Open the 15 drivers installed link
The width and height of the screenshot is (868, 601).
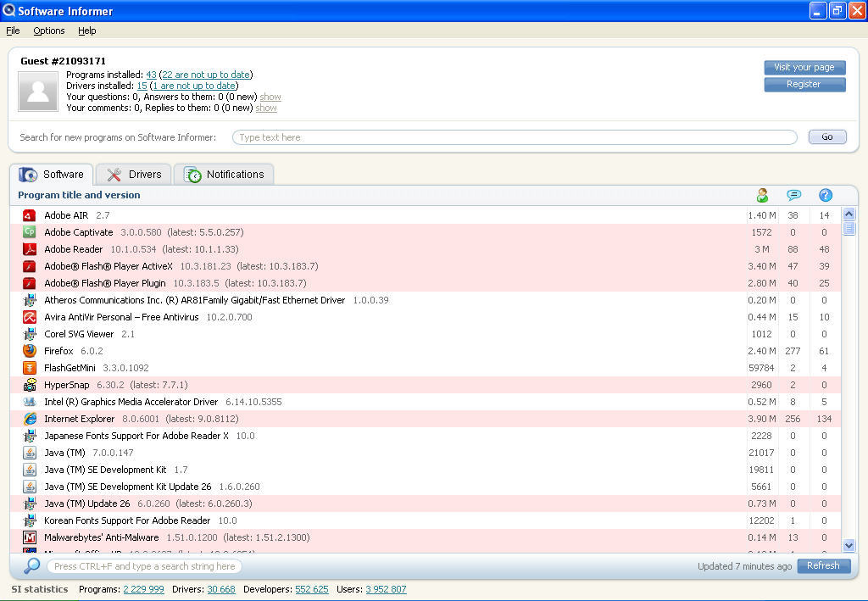[x=142, y=86]
